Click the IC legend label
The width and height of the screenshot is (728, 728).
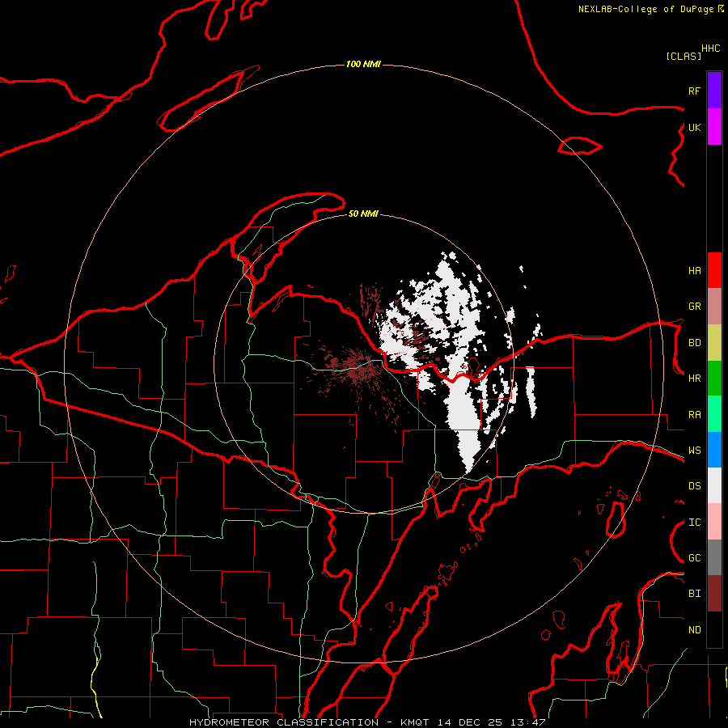[694, 523]
